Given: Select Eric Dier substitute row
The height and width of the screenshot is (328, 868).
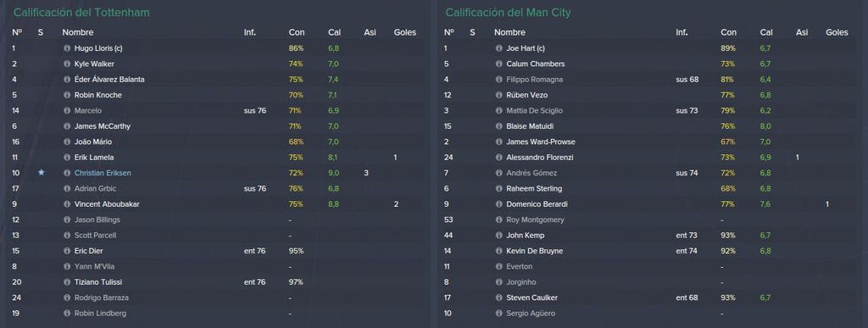Looking at the screenshot, I should pyautogui.click(x=216, y=251).
